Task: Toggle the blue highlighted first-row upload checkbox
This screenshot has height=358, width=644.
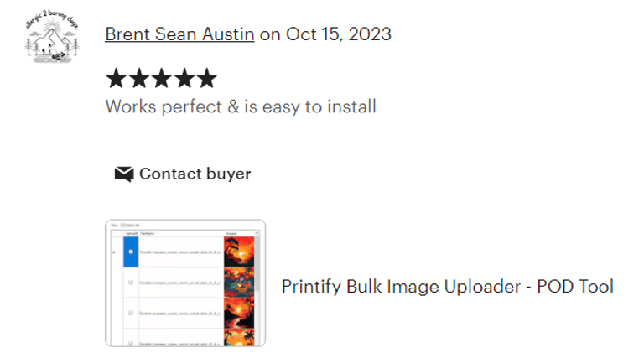Action: click(x=130, y=251)
